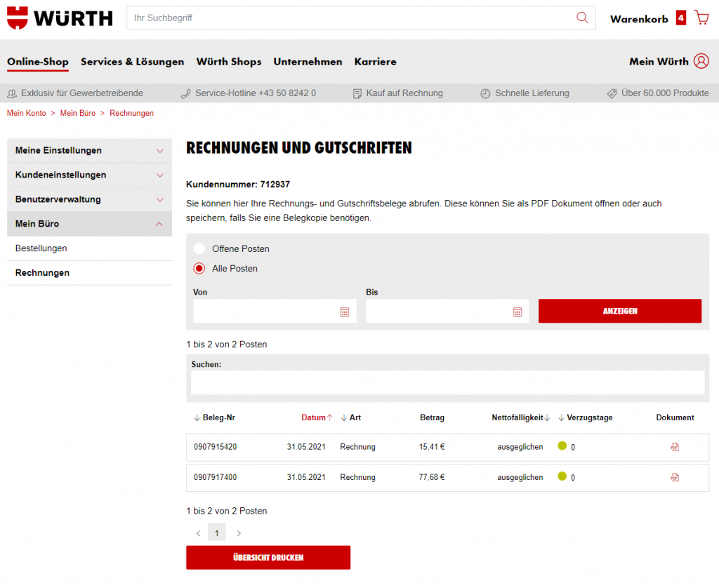Sort table by Beleg-Nr column
Viewport: 719px width, 588px height.
(x=214, y=417)
